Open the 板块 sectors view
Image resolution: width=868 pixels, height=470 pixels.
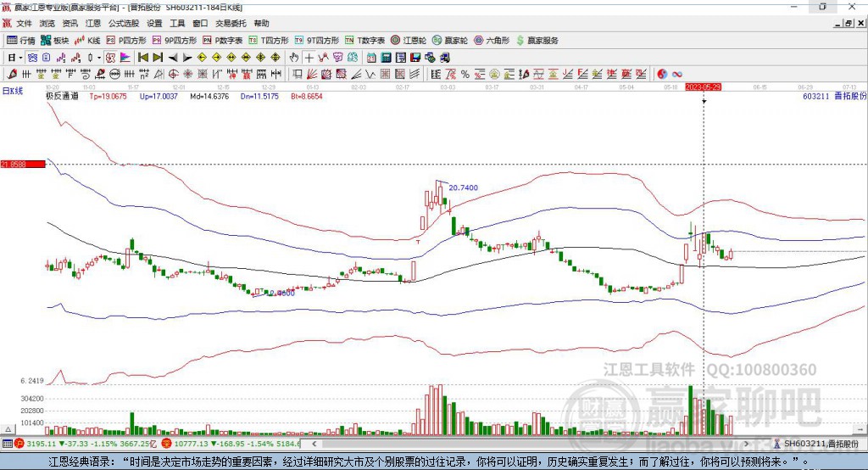(54, 41)
